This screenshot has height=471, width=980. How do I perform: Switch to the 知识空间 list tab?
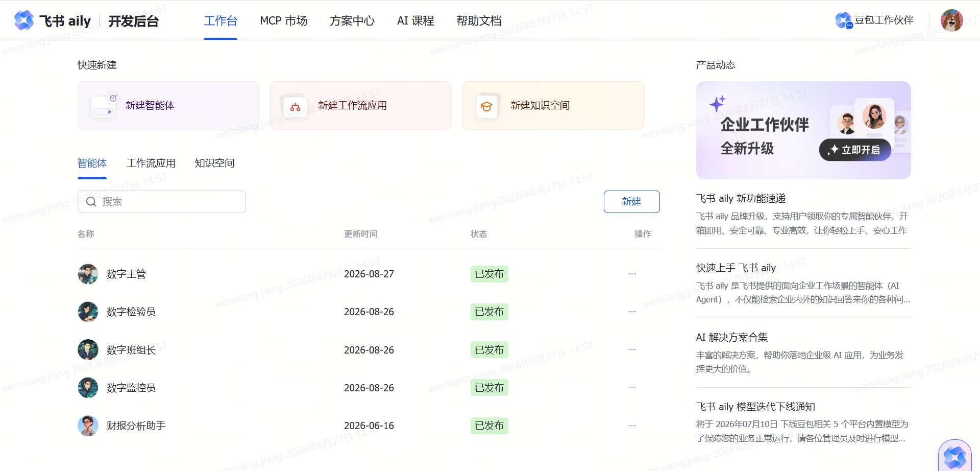(214, 163)
